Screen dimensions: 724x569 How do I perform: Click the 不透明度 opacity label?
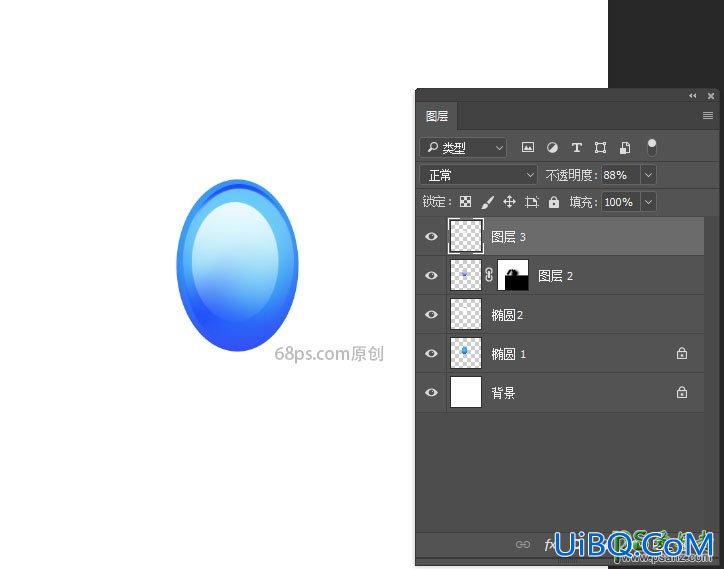pos(571,175)
